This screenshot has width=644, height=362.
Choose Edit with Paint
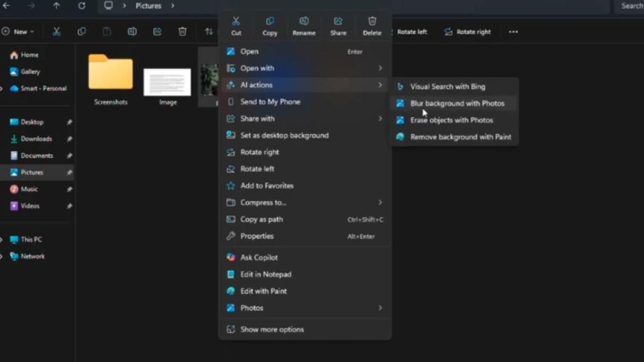[305, 291]
